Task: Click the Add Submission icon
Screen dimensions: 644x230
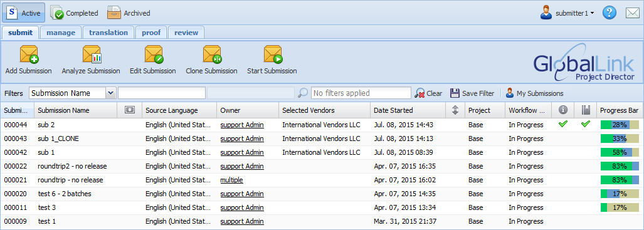Action: 29,55
